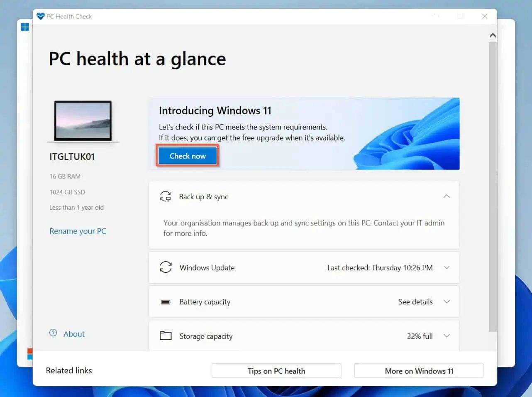Click 'Less than 1 year old' text
The image size is (532, 397).
(77, 207)
